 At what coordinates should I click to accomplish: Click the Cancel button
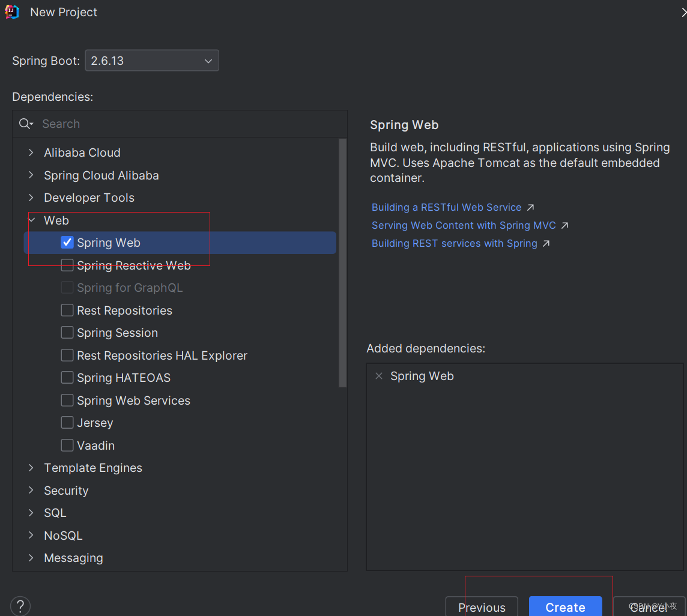[649, 607]
